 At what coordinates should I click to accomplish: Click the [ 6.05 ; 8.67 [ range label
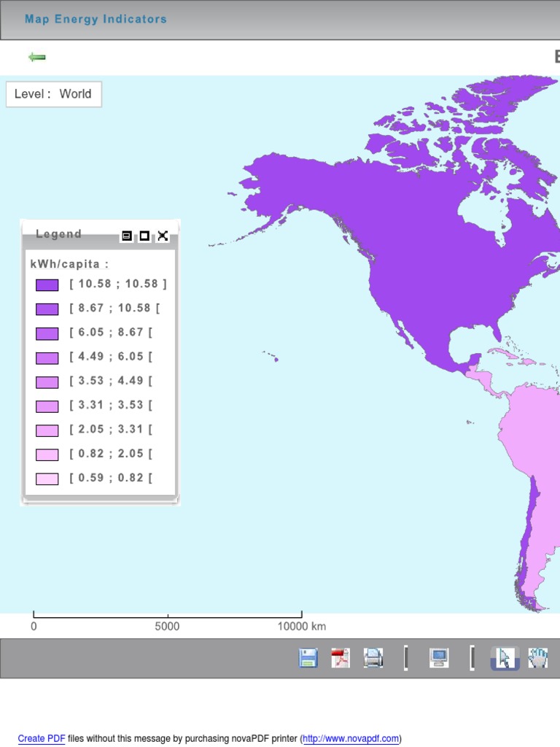coord(111,332)
